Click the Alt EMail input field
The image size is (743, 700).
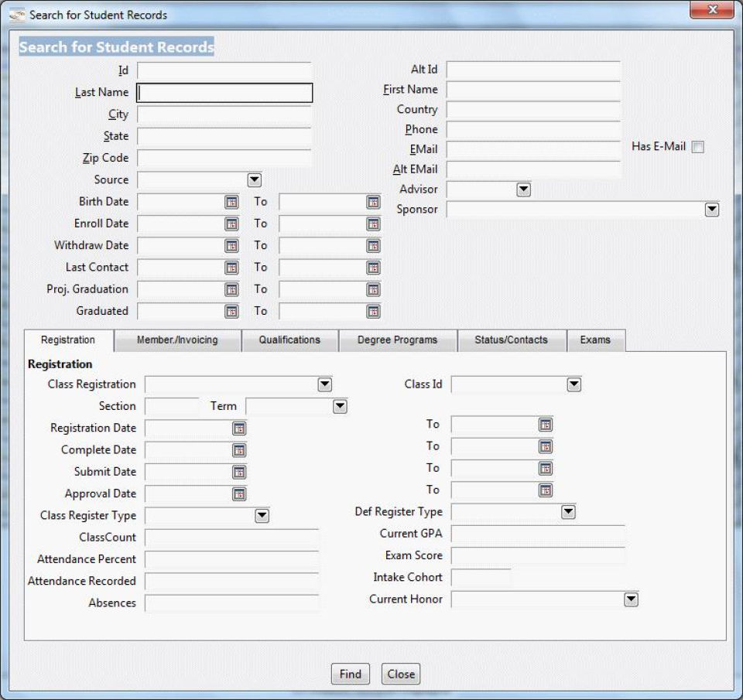[x=533, y=169]
